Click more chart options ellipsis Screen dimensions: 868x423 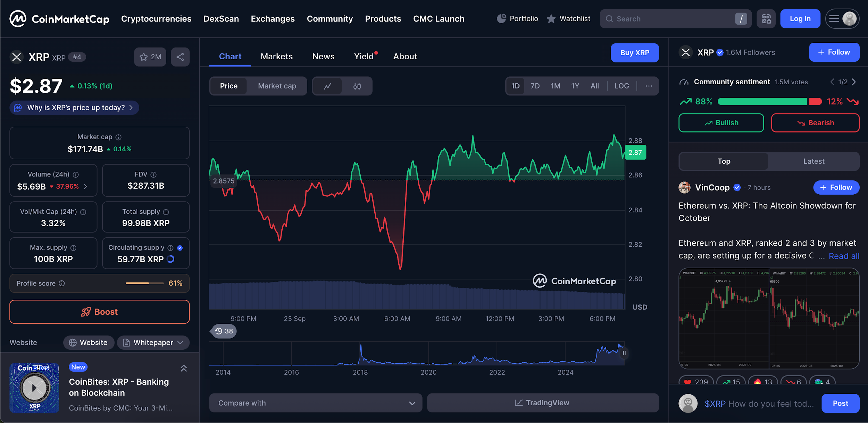[649, 86]
